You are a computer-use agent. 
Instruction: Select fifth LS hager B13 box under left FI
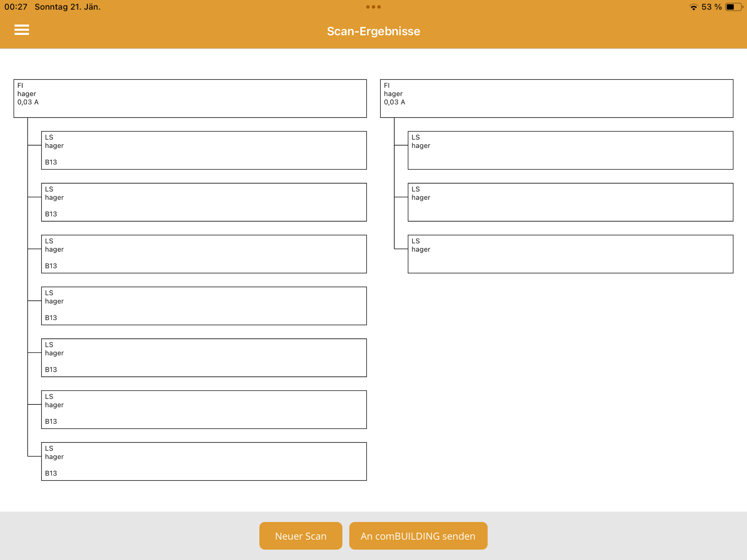(x=204, y=358)
